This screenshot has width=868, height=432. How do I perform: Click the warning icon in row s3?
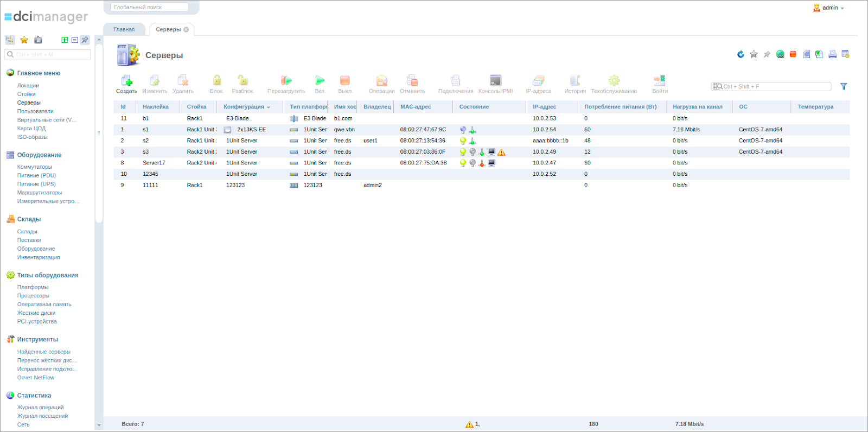[501, 152]
